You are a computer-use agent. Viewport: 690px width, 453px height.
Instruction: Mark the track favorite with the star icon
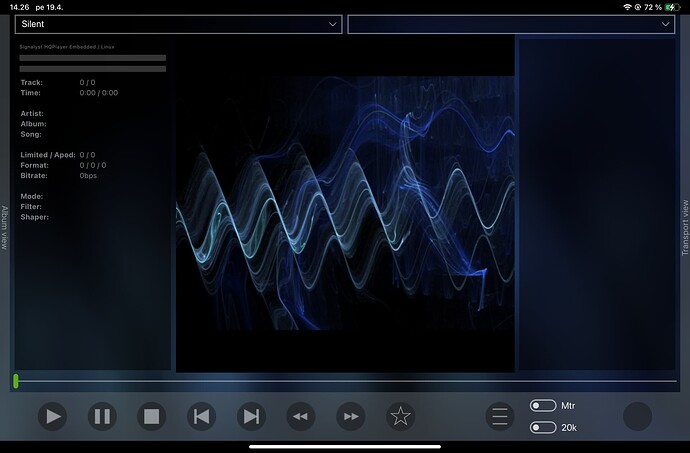pos(400,417)
